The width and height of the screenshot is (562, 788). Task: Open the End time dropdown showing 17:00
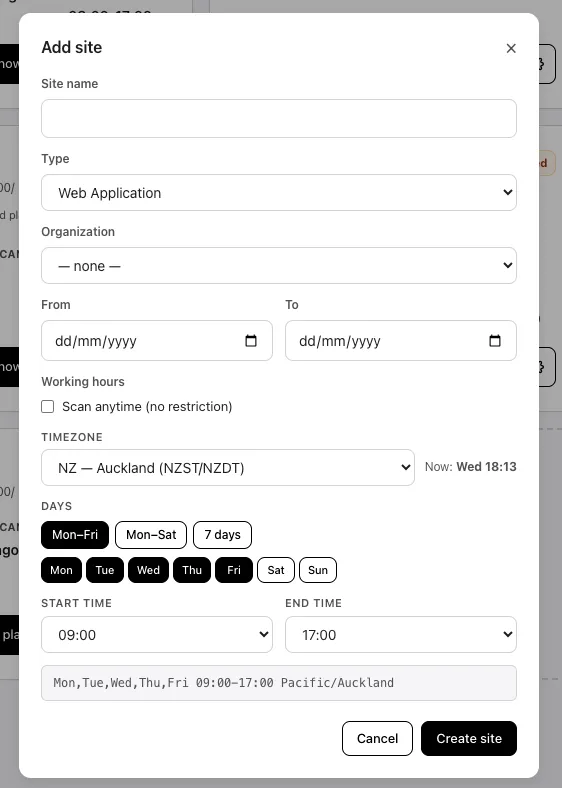[x=401, y=634]
